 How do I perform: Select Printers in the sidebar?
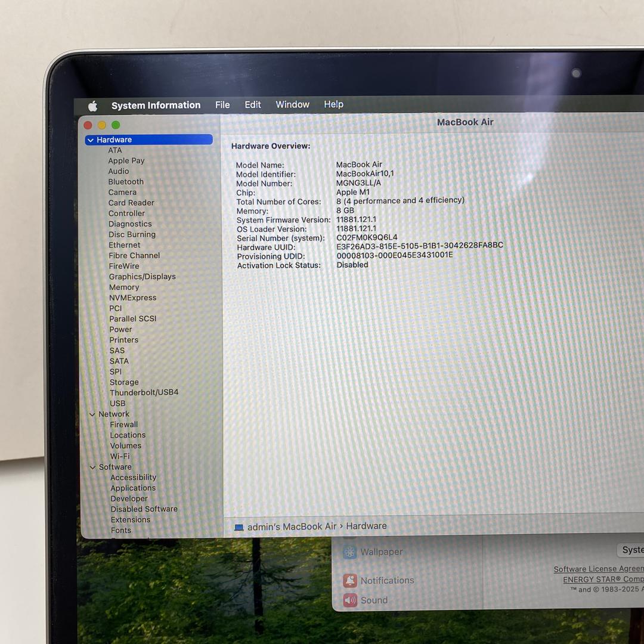click(x=123, y=340)
